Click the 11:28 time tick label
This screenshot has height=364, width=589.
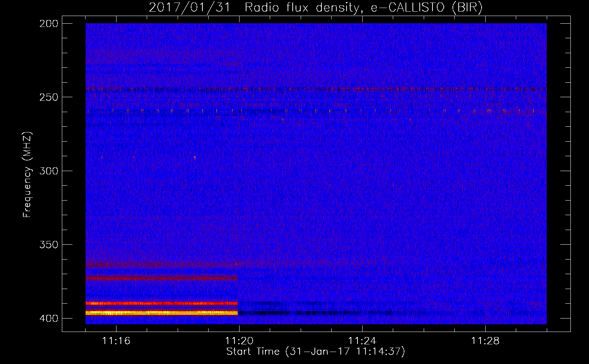coord(485,341)
